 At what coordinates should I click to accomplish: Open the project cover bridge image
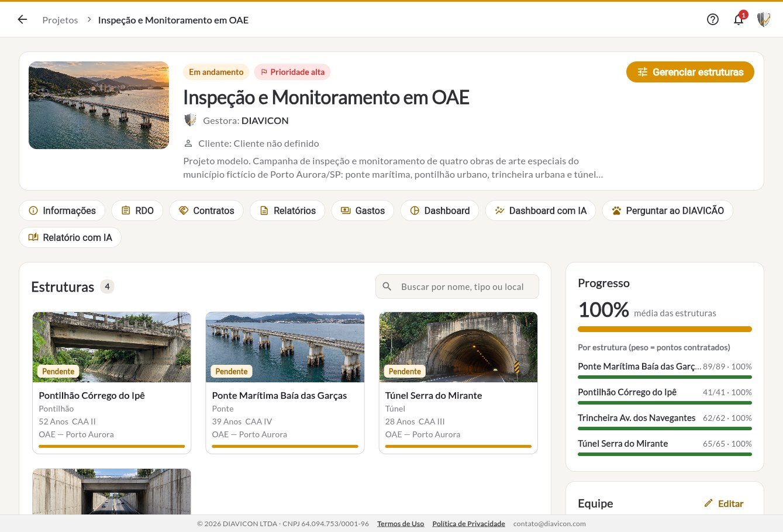[x=99, y=105]
